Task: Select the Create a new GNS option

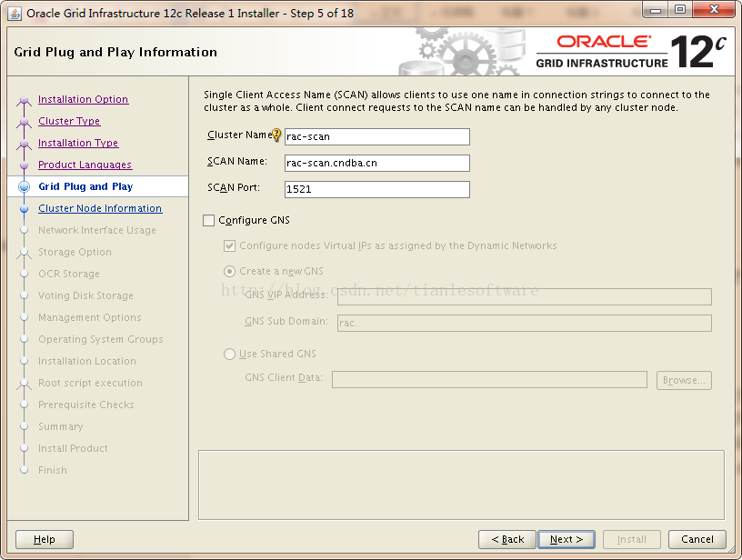Action: [229, 271]
